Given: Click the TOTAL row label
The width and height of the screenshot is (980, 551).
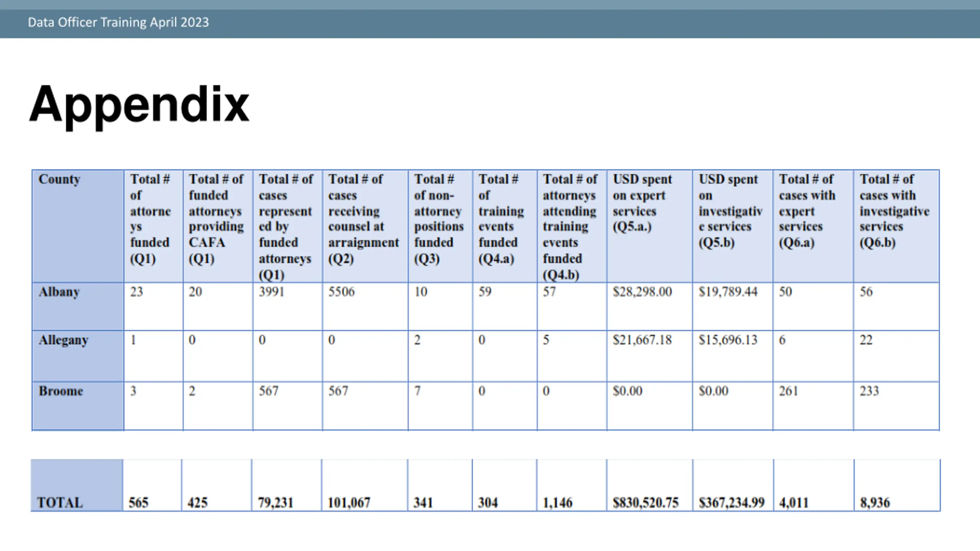Looking at the screenshot, I should (x=60, y=502).
